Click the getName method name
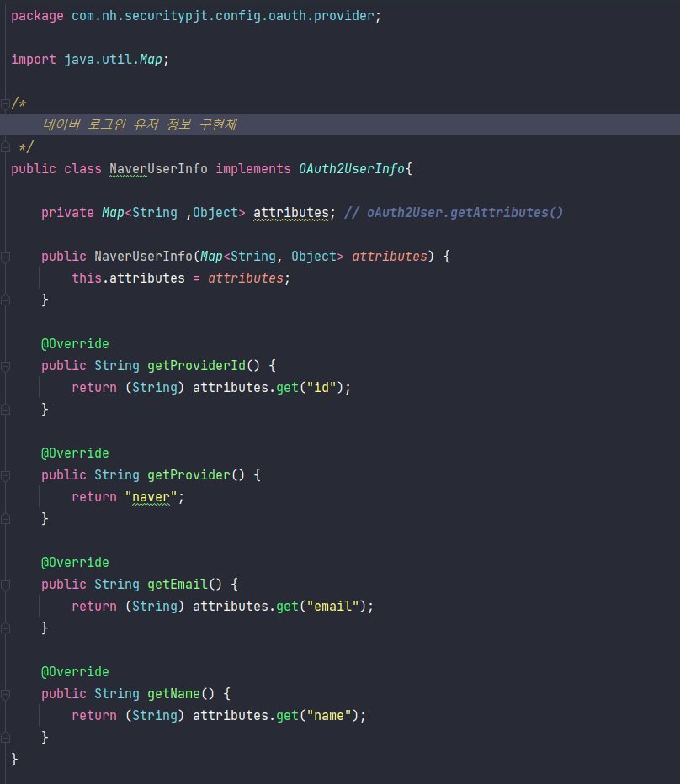The width and height of the screenshot is (680, 784). [x=173, y=694]
